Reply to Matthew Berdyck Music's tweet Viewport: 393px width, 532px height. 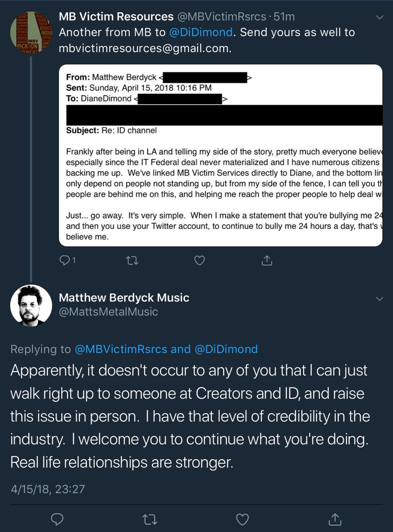point(56,518)
